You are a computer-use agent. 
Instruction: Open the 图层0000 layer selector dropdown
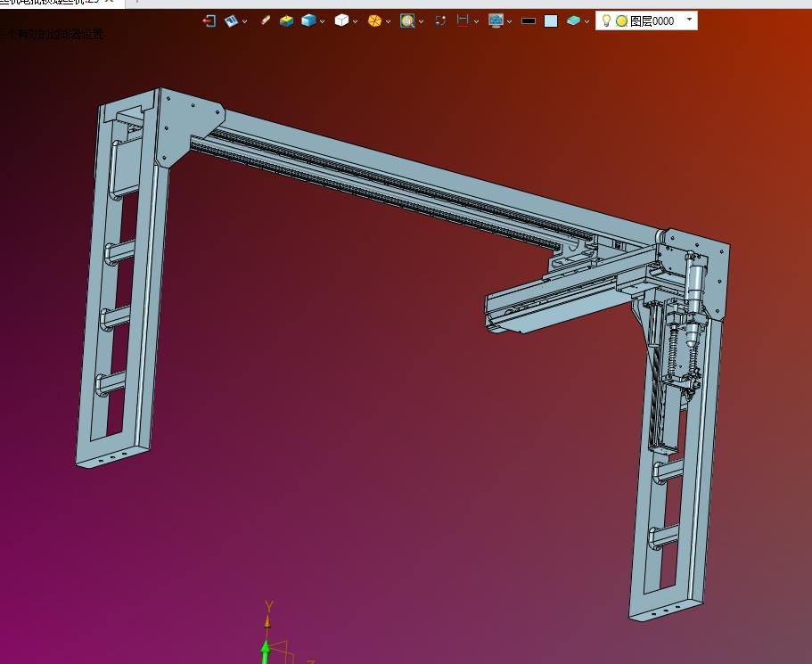pyautogui.click(x=689, y=20)
